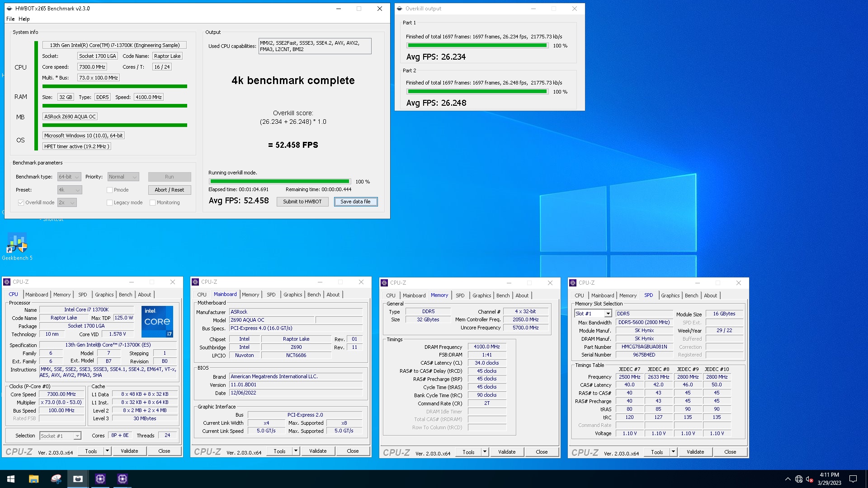Switch to About tab in SPD window

[711, 296]
